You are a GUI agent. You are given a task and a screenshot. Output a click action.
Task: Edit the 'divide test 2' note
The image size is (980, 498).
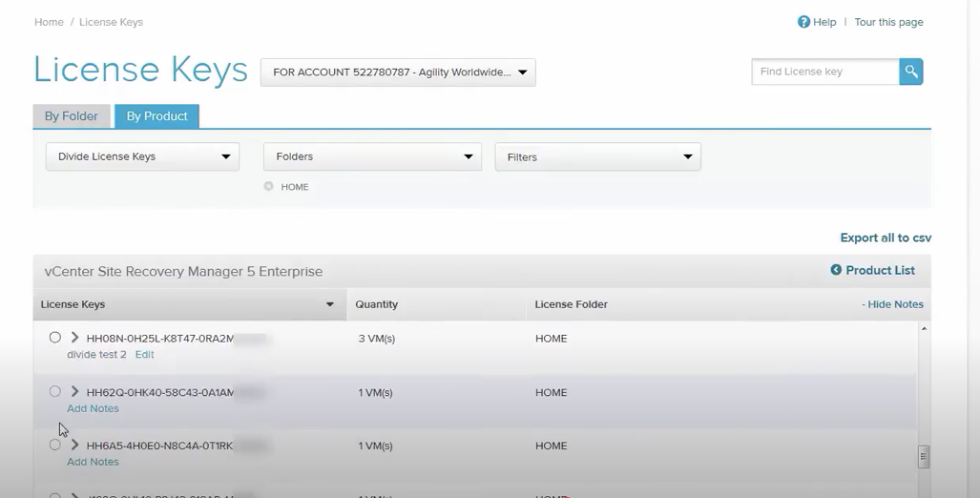(x=144, y=354)
